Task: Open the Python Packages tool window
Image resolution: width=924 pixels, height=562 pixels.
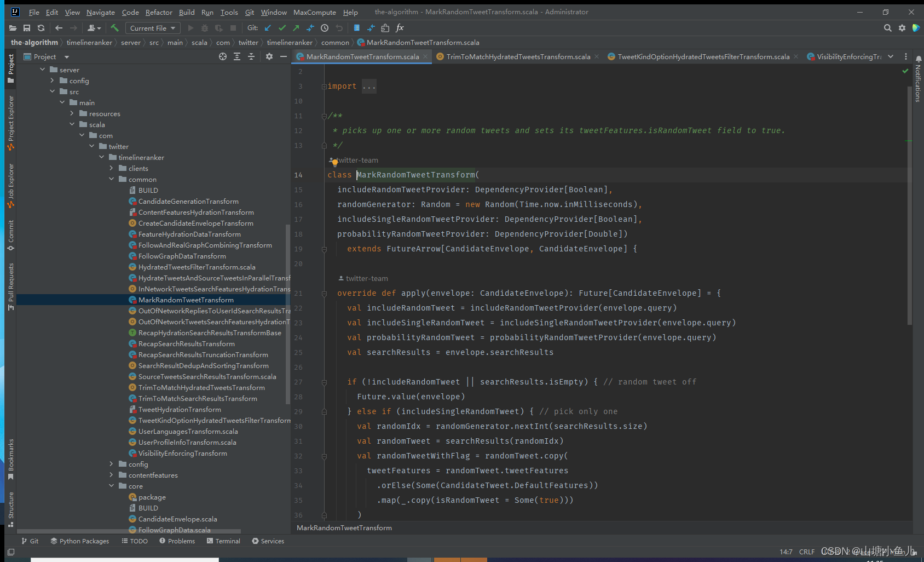Action: [x=80, y=541]
